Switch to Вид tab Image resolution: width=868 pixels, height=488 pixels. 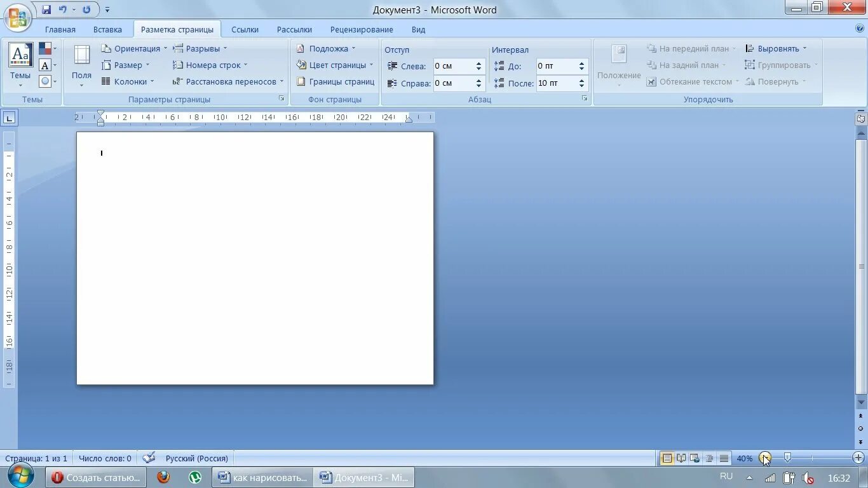pos(418,29)
